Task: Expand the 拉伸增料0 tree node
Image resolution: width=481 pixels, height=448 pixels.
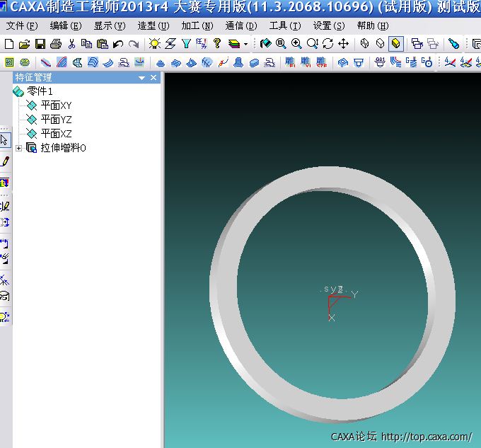Action: (x=18, y=148)
